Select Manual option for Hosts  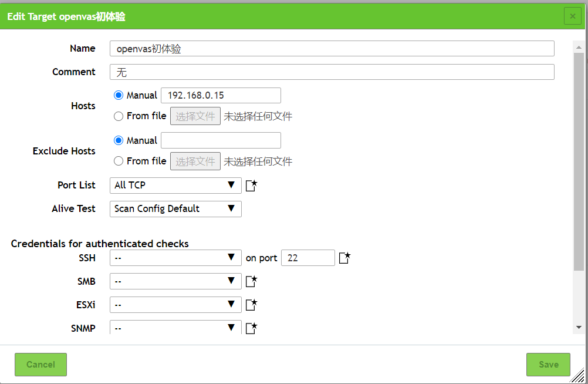[119, 95]
